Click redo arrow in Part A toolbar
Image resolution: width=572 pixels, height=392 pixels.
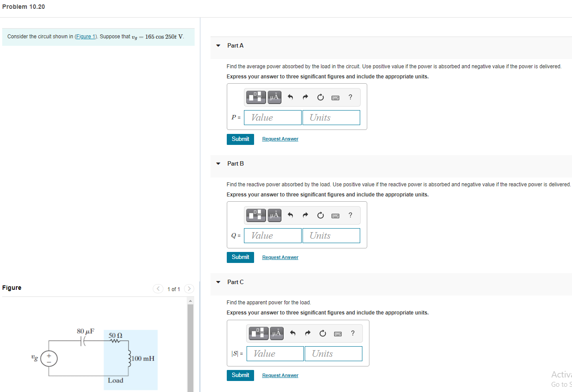pos(305,97)
